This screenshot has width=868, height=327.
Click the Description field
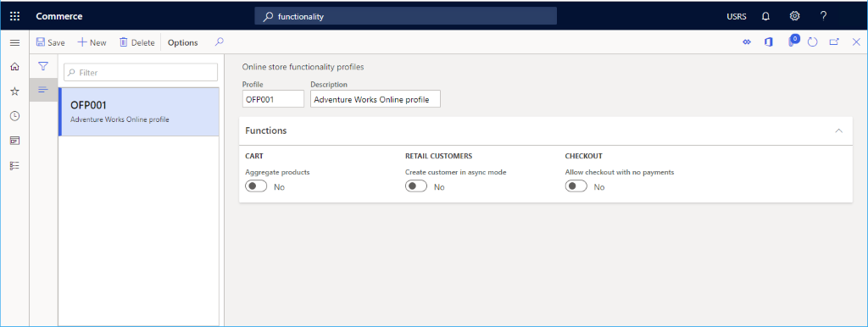tap(376, 99)
